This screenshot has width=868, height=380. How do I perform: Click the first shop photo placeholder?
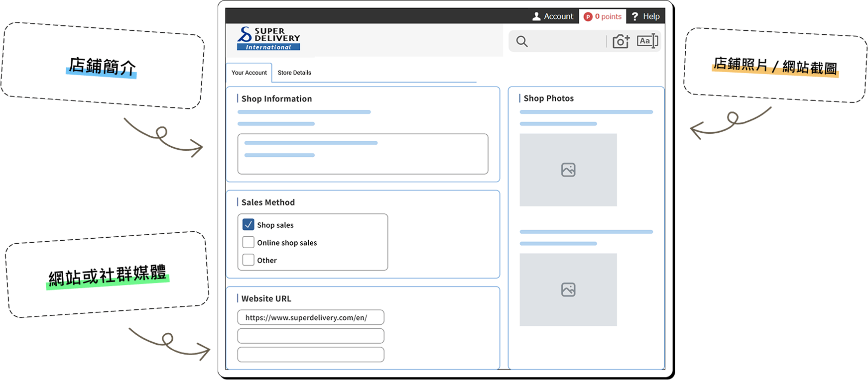pos(568,170)
